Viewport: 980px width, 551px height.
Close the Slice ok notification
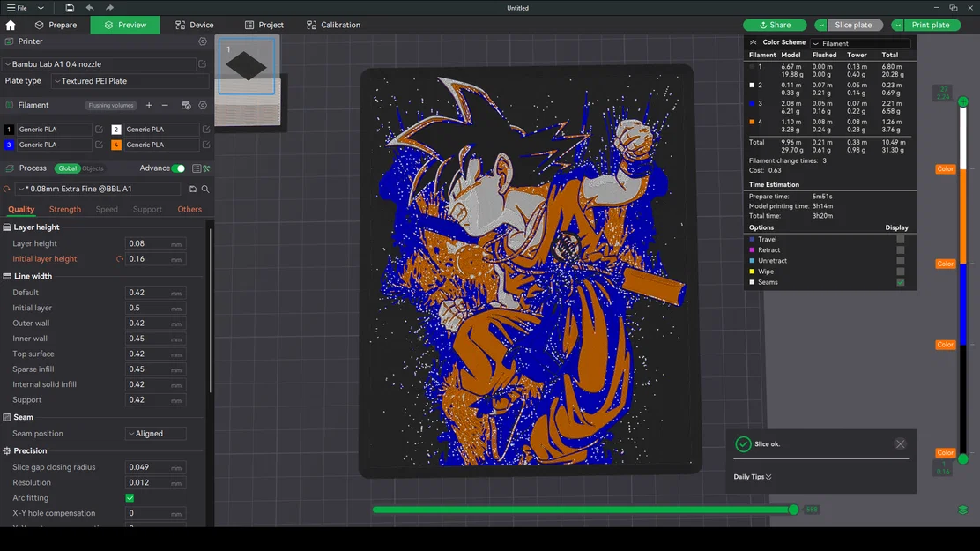point(900,444)
